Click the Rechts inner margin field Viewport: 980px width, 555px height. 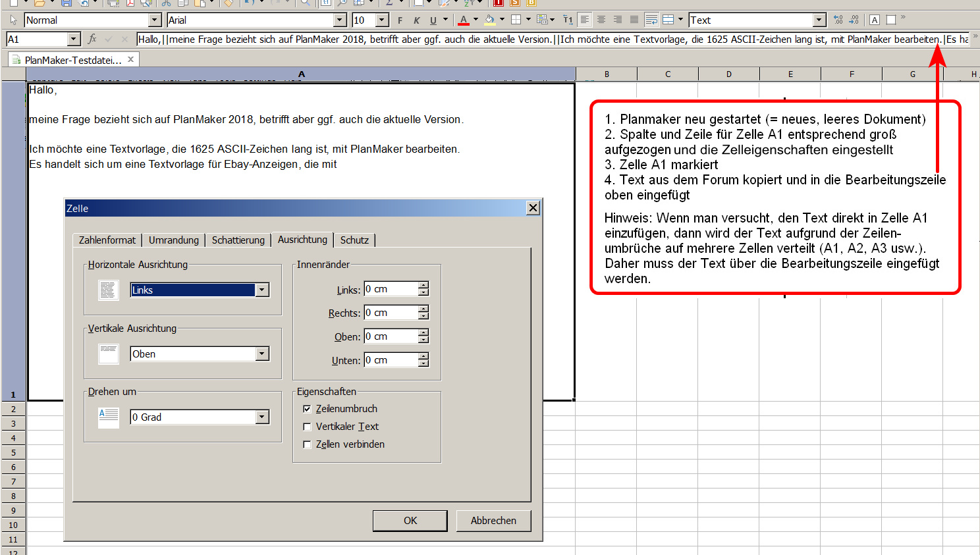click(x=391, y=313)
